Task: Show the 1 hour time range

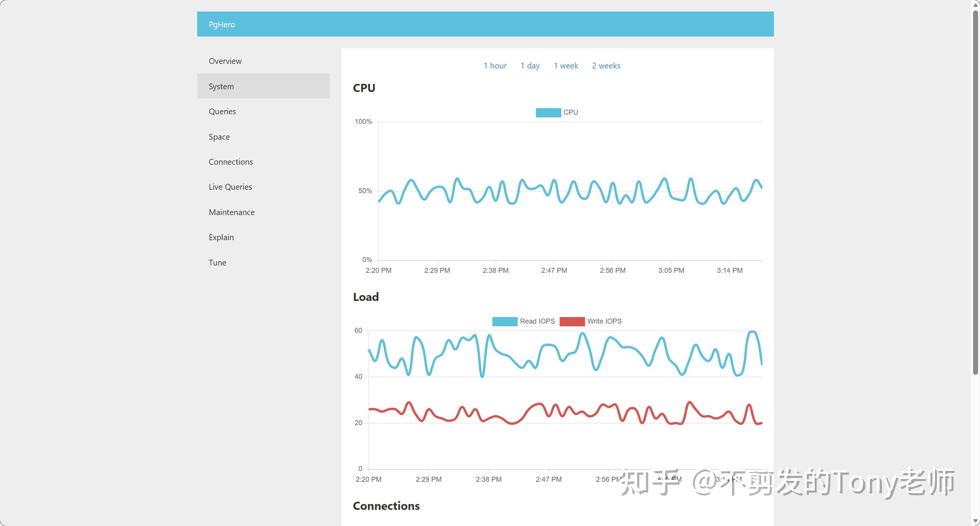Action: [x=495, y=66]
